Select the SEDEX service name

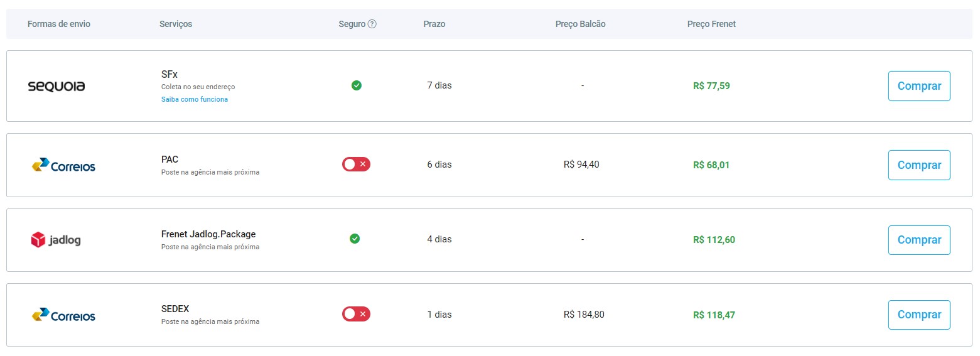click(175, 309)
